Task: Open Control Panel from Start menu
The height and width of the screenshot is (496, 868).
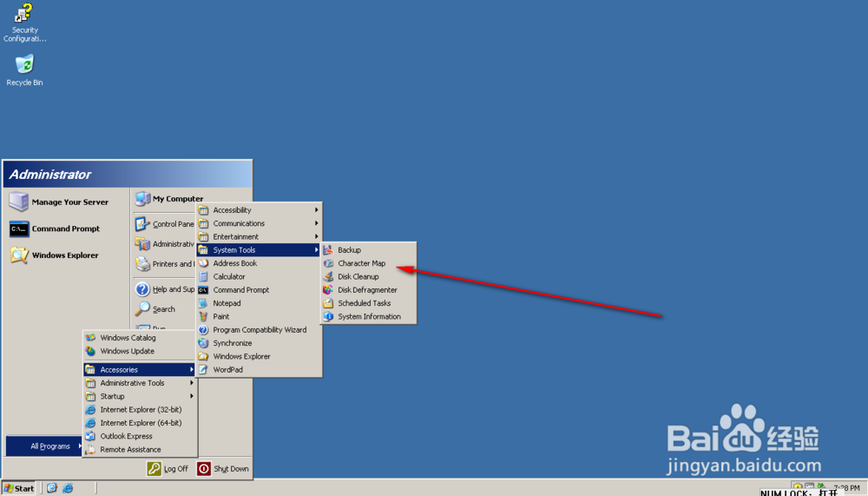Action: click(165, 224)
